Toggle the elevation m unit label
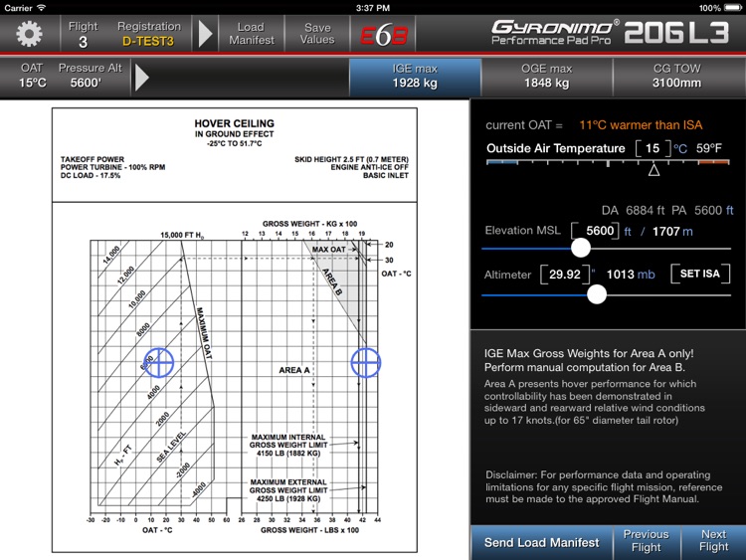The height and width of the screenshot is (560, 746). 687,232
